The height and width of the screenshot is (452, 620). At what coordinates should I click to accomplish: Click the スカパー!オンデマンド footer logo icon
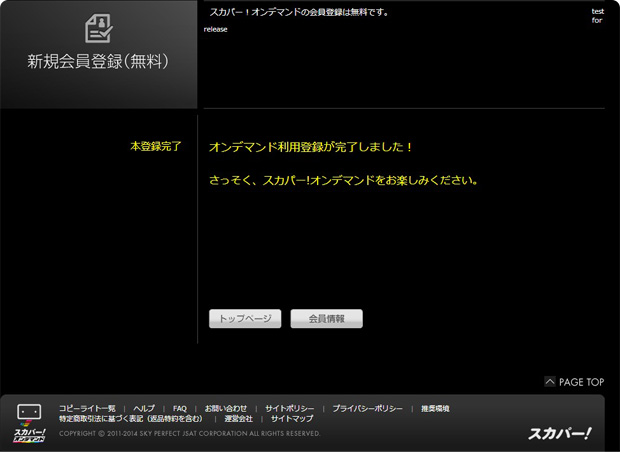coord(29,423)
